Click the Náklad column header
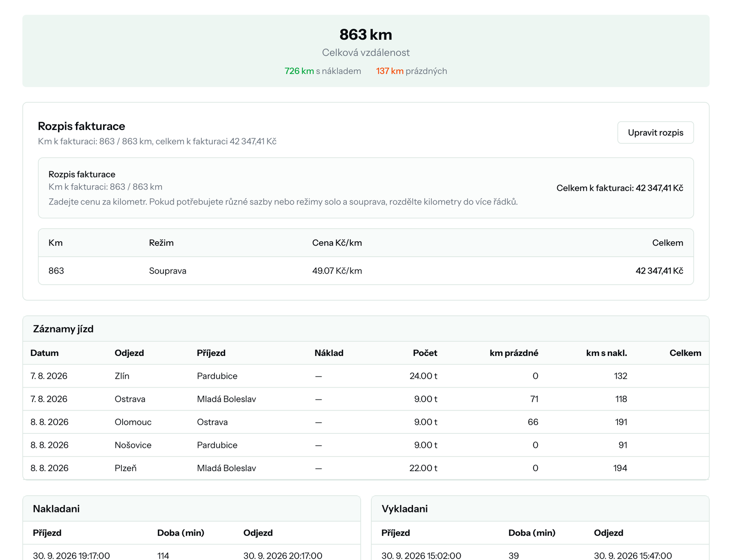The image size is (732, 560). (x=329, y=353)
